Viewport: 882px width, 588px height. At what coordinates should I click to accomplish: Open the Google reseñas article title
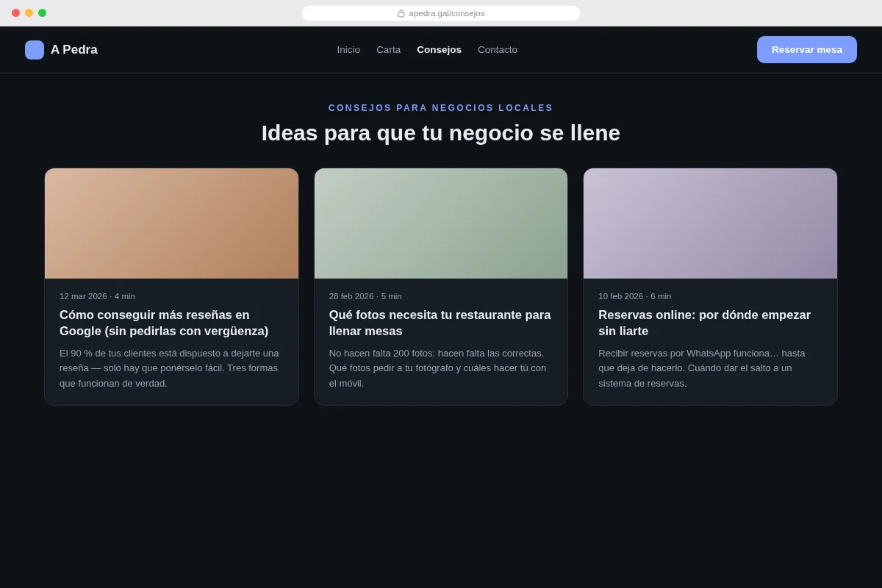[164, 323]
